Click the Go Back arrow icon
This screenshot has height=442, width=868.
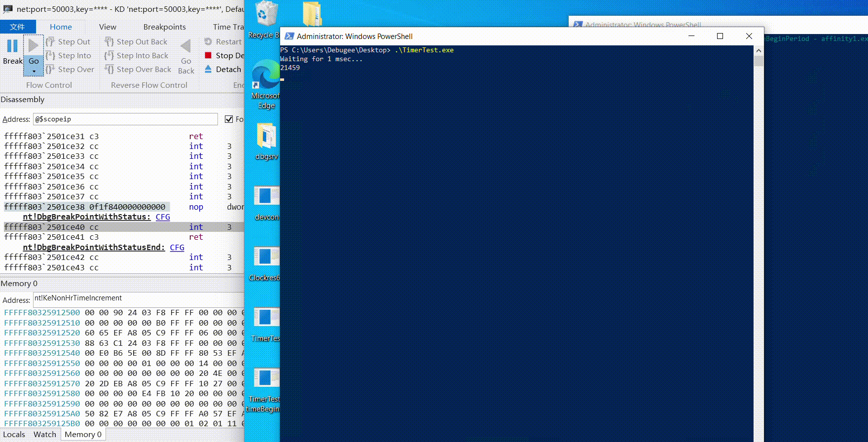point(186,46)
